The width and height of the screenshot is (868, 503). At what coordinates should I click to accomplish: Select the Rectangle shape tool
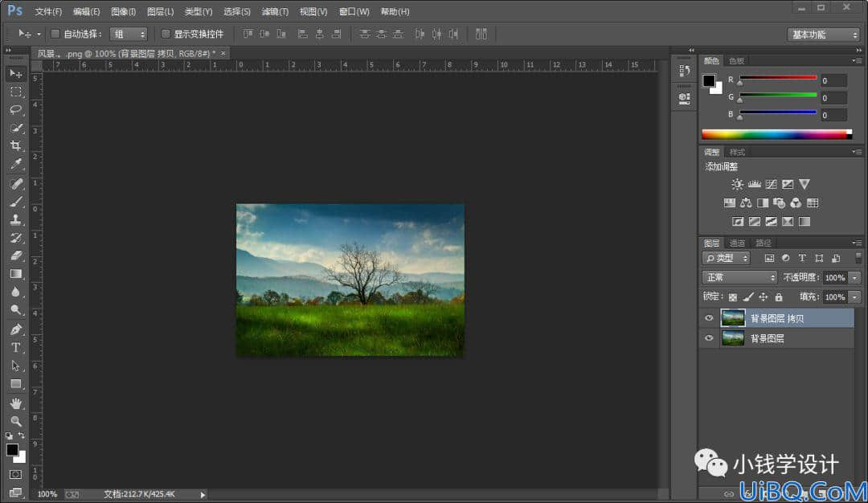click(x=15, y=384)
